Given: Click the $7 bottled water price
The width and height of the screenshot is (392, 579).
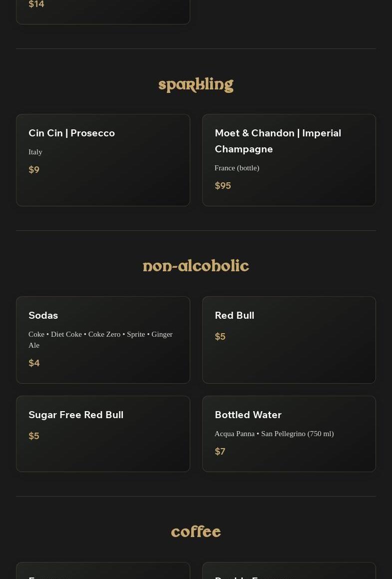Looking at the screenshot, I should pyautogui.click(x=220, y=452).
